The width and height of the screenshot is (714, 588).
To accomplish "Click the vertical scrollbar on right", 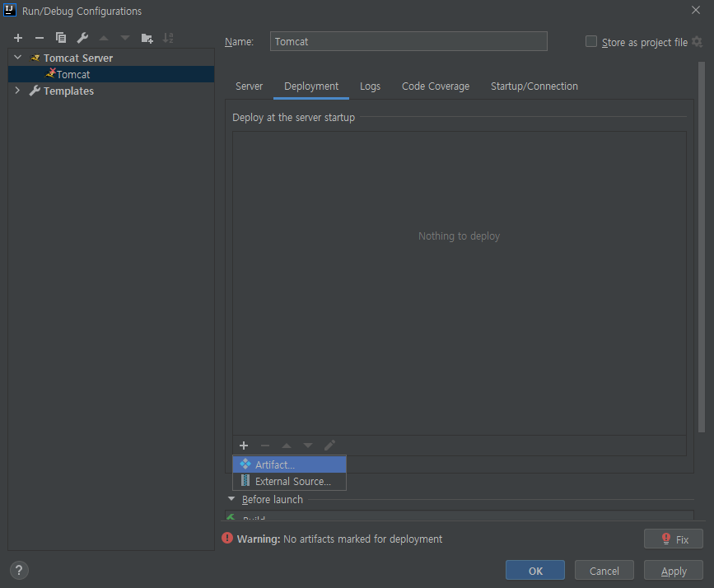I will [x=702, y=247].
